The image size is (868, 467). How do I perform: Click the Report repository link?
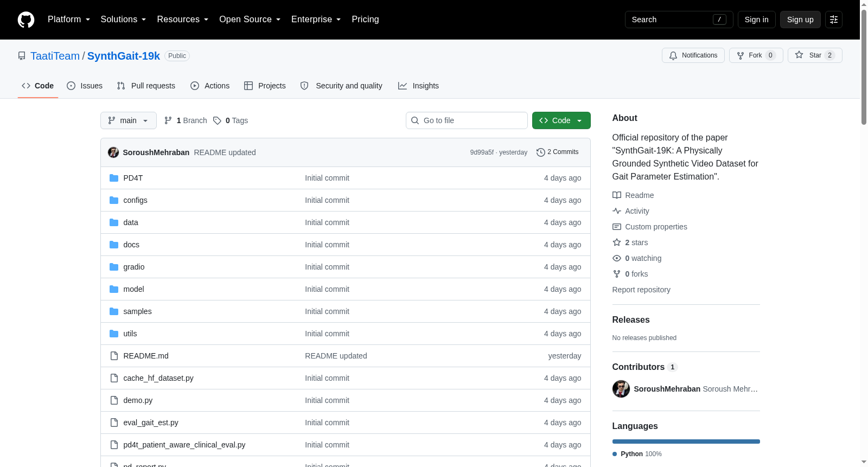tap(641, 290)
